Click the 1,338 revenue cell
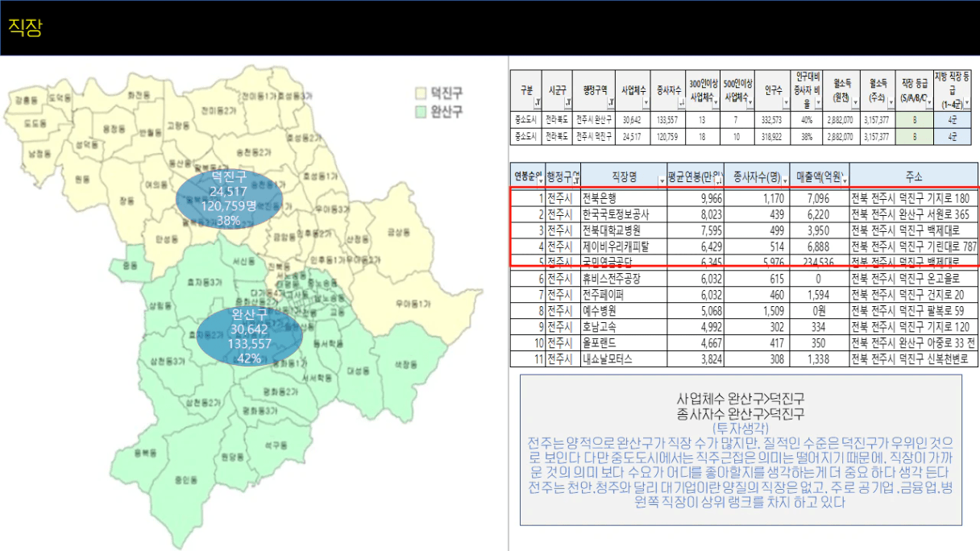The height and width of the screenshot is (551, 980). [820, 359]
